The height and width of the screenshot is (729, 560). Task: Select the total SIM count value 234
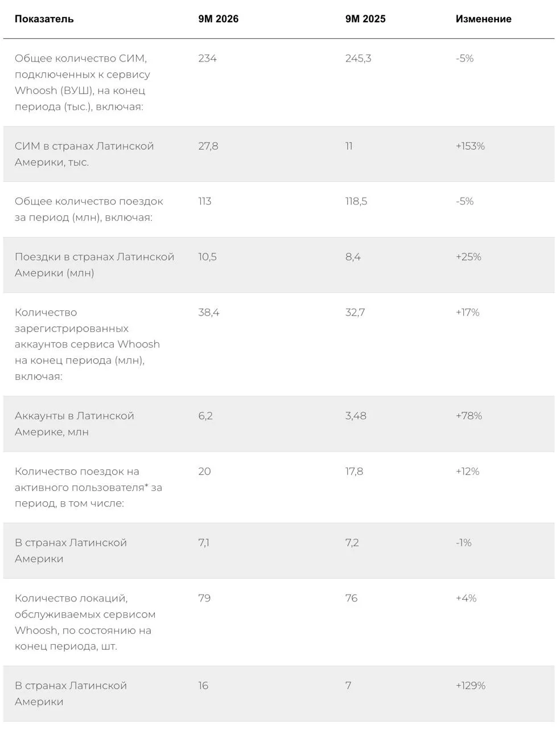click(x=208, y=58)
